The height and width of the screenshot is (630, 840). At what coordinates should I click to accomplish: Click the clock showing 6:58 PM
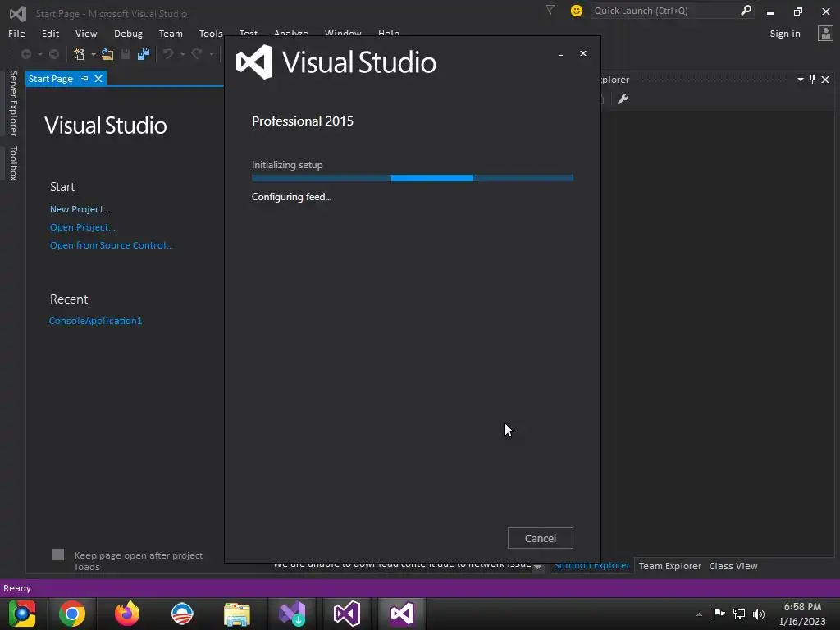point(802,606)
